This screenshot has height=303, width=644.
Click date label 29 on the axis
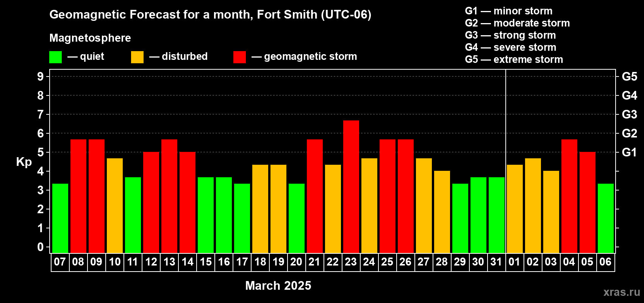click(x=460, y=262)
